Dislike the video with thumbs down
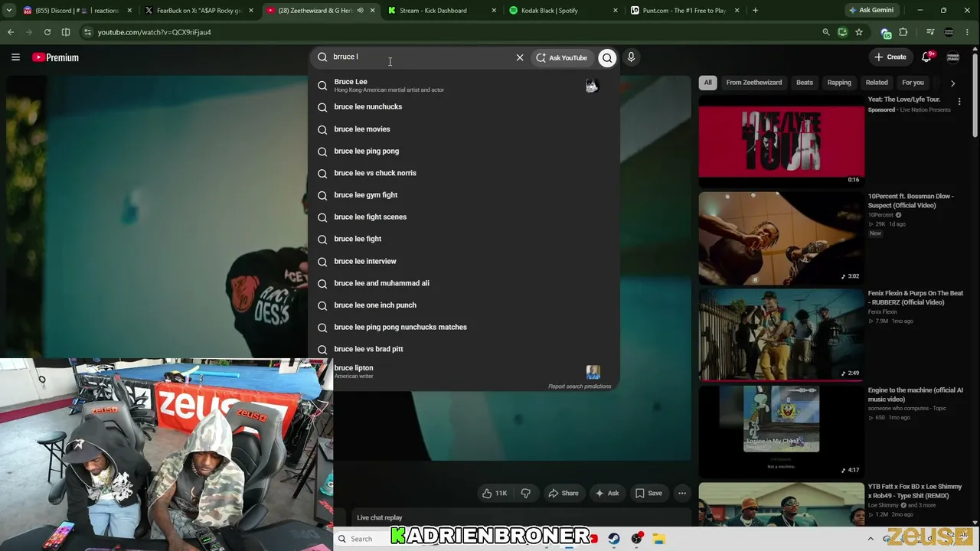This screenshot has width=980, height=551. pos(526,494)
